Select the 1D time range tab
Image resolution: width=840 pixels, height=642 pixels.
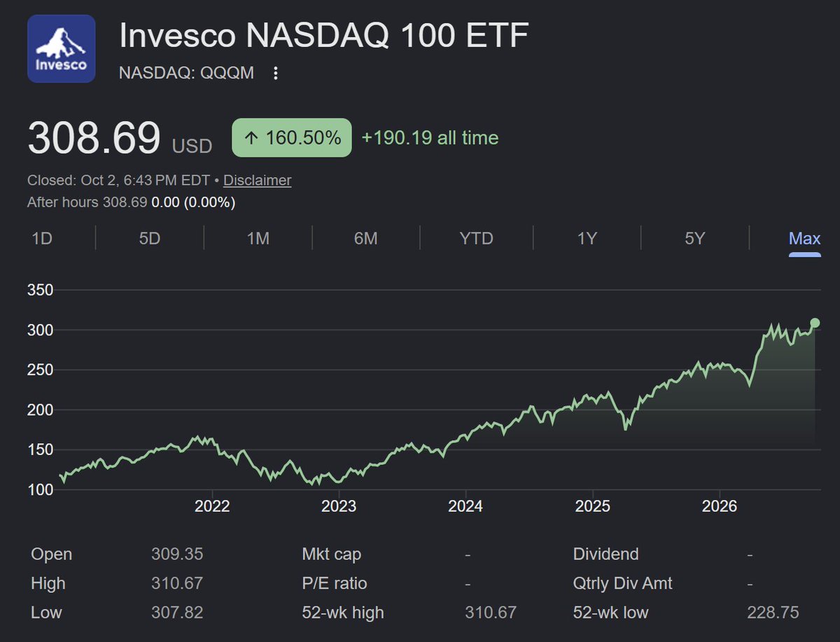click(x=42, y=238)
